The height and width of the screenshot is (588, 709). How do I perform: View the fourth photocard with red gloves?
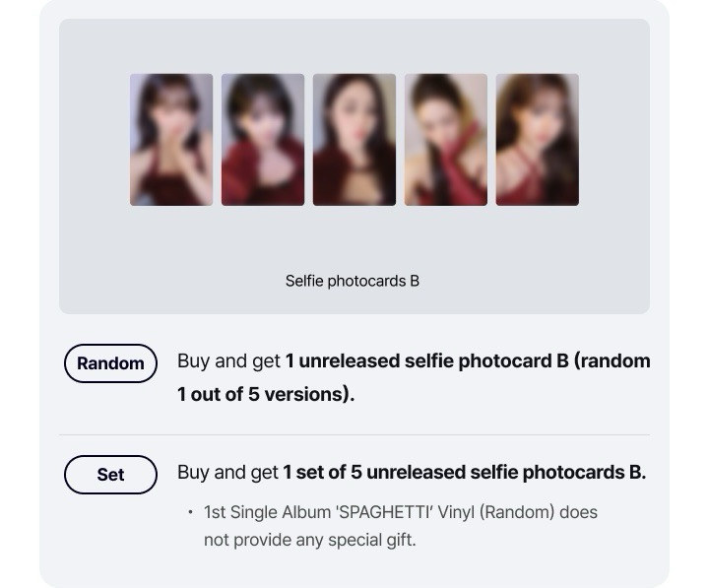(x=446, y=140)
